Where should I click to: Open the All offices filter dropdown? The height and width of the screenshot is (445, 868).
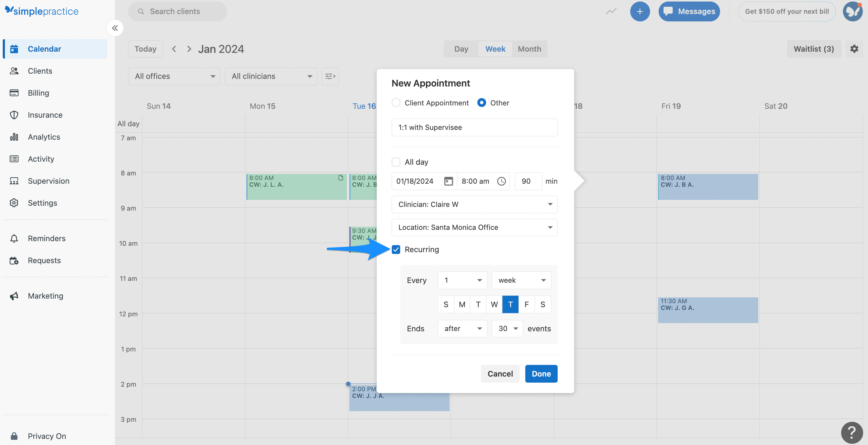174,76
